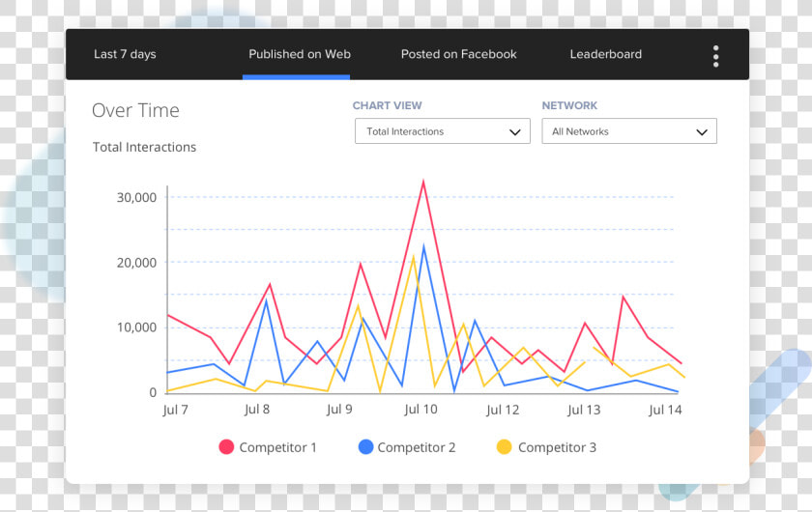Click the Jul 8 axis label
Image resolution: width=812 pixels, height=512 pixels.
(257, 410)
